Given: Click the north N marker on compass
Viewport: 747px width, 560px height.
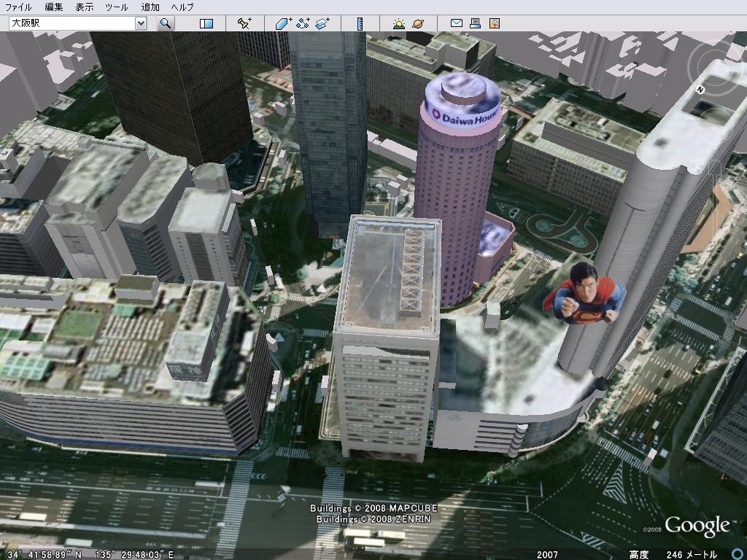Looking at the screenshot, I should click(x=700, y=90).
